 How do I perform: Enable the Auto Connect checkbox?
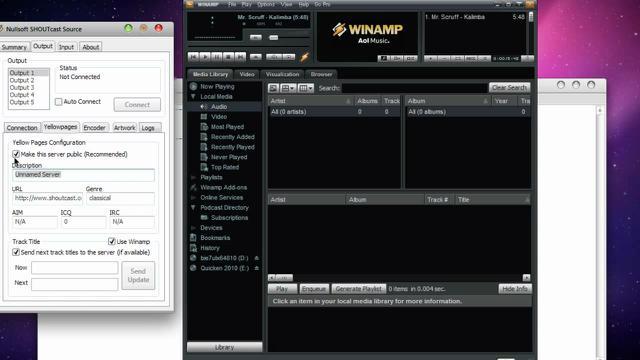[59, 102]
